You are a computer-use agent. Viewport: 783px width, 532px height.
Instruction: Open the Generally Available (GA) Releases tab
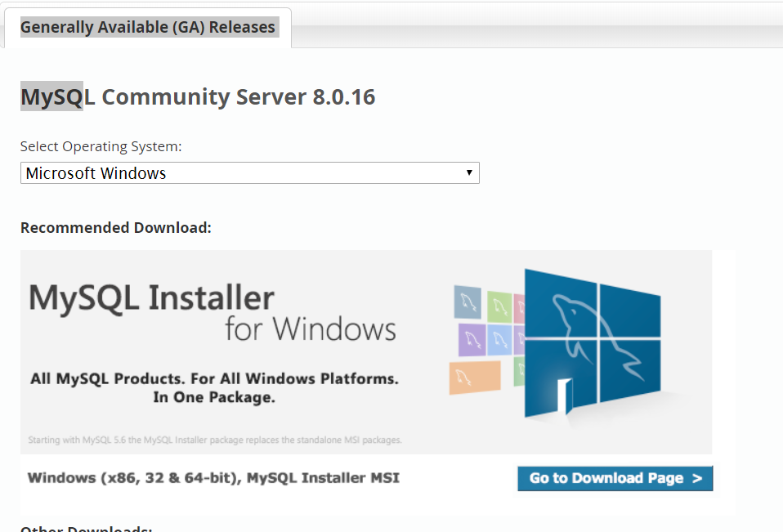[147, 27]
